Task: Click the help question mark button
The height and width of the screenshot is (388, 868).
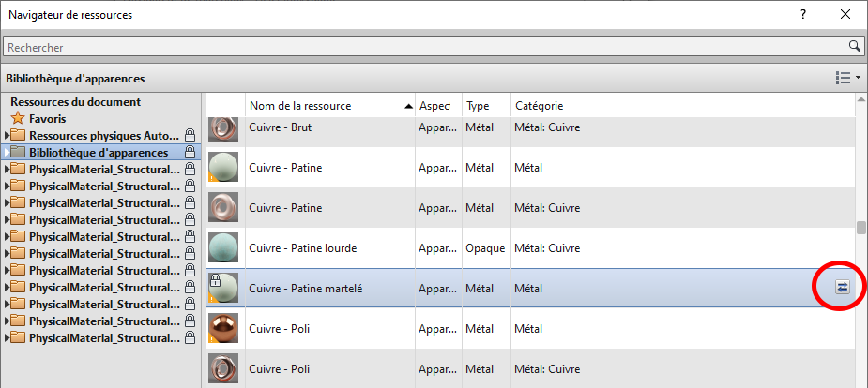Action: [x=803, y=14]
